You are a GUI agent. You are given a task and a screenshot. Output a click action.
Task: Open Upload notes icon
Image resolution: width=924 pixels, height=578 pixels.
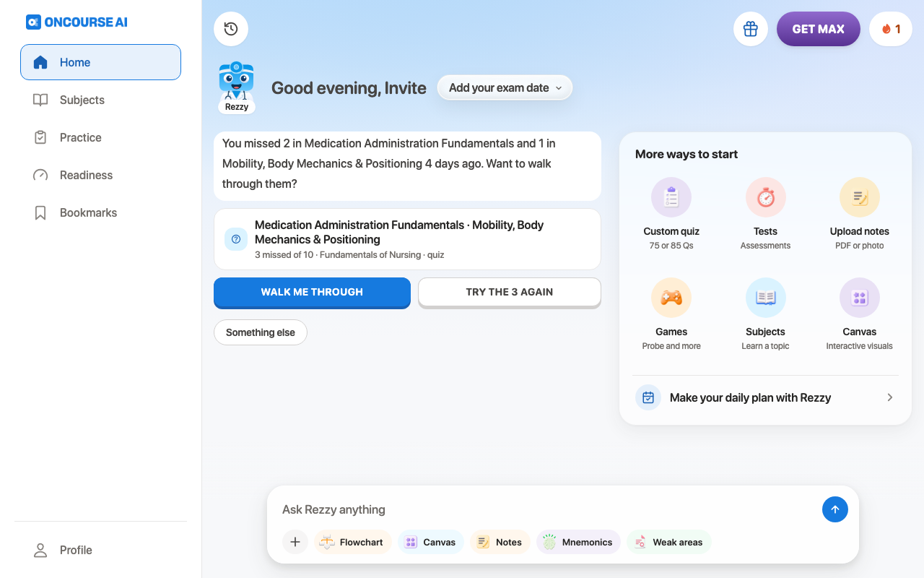tap(859, 197)
